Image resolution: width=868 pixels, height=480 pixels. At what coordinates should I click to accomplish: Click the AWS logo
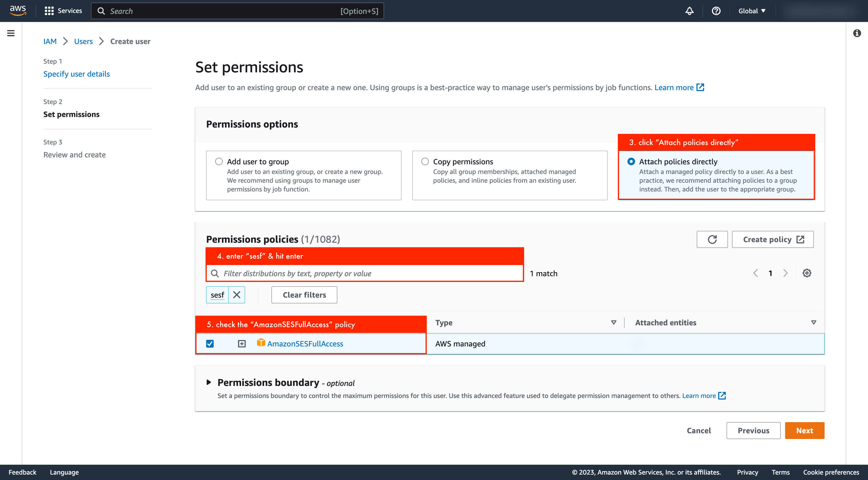17,11
